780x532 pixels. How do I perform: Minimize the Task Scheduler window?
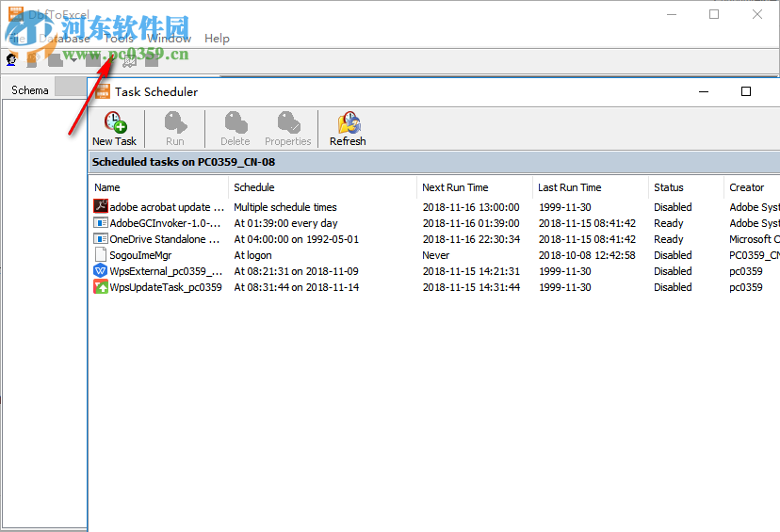click(x=704, y=91)
